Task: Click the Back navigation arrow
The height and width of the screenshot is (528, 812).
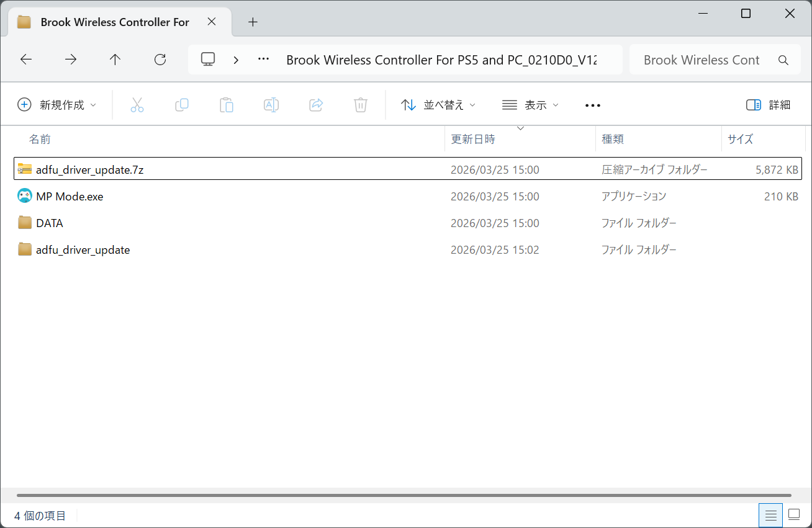Action: 25,60
